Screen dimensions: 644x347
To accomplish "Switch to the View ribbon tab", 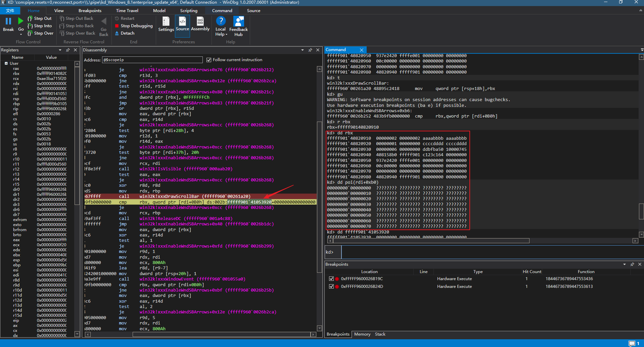I will point(59,11).
